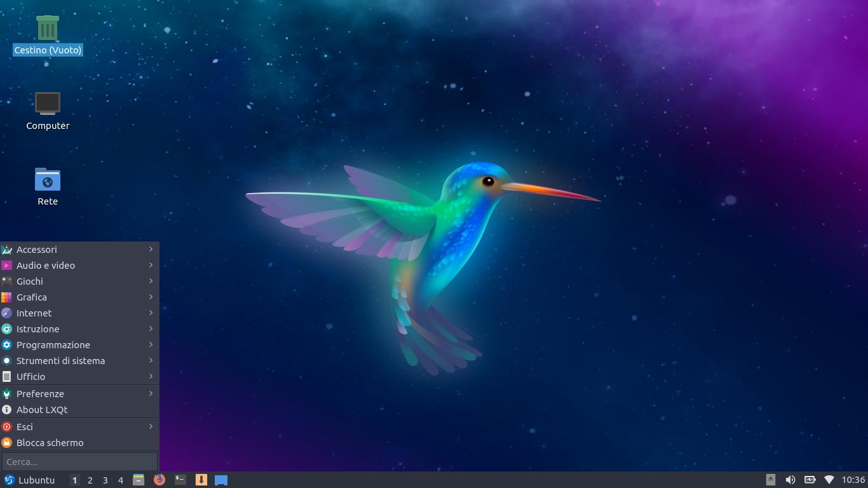
Task: Expand the Grafica submenu
Action: (31, 297)
